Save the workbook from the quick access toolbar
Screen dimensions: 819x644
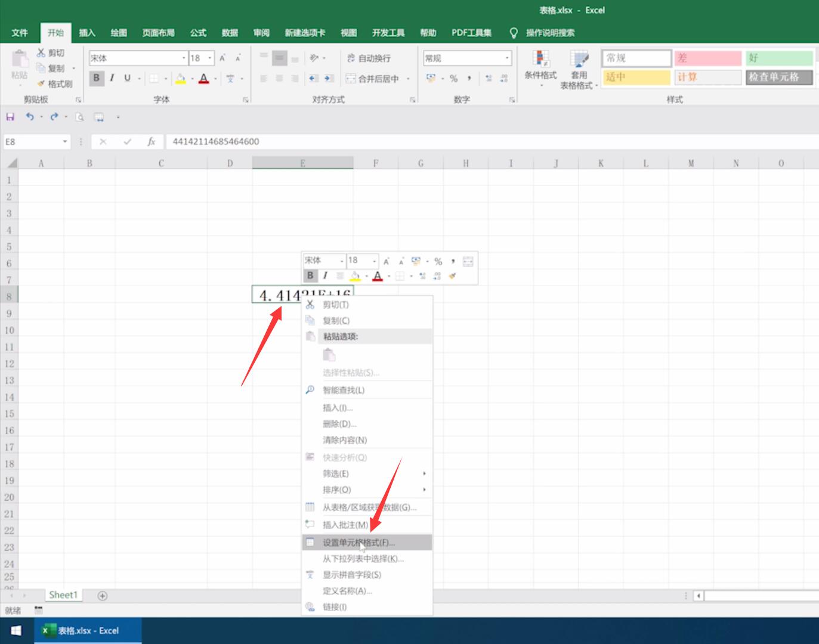click(10, 117)
